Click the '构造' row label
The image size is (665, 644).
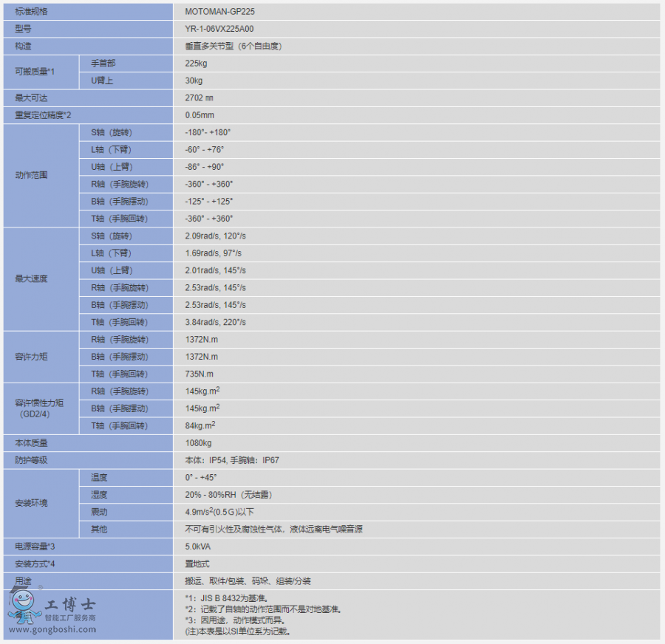point(24,47)
